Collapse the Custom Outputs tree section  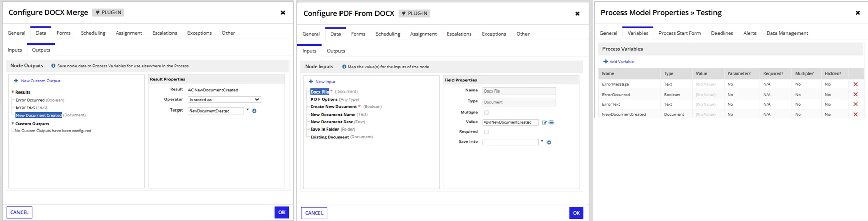pos(13,124)
